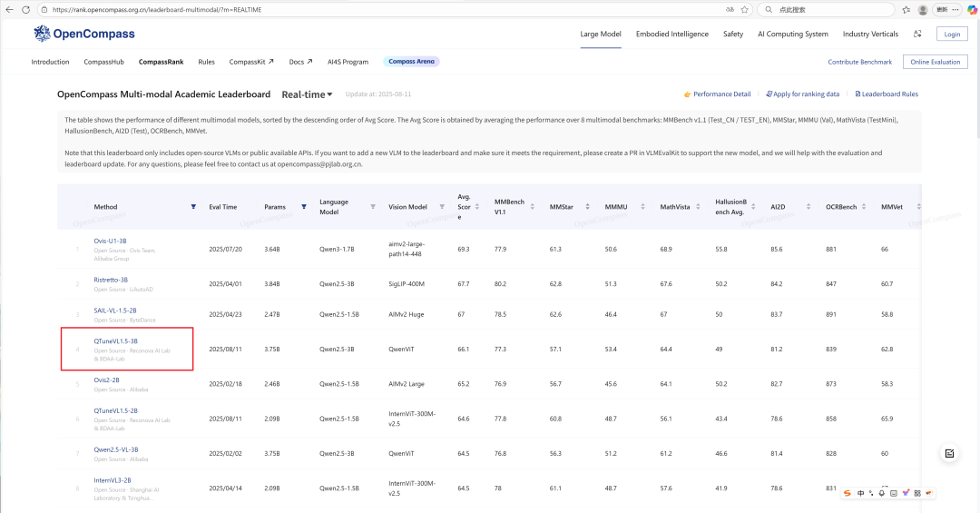Image resolution: width=980 pixels, height=513 pixels.
Task: Click the Online Evaluation button
Action: 935,62
